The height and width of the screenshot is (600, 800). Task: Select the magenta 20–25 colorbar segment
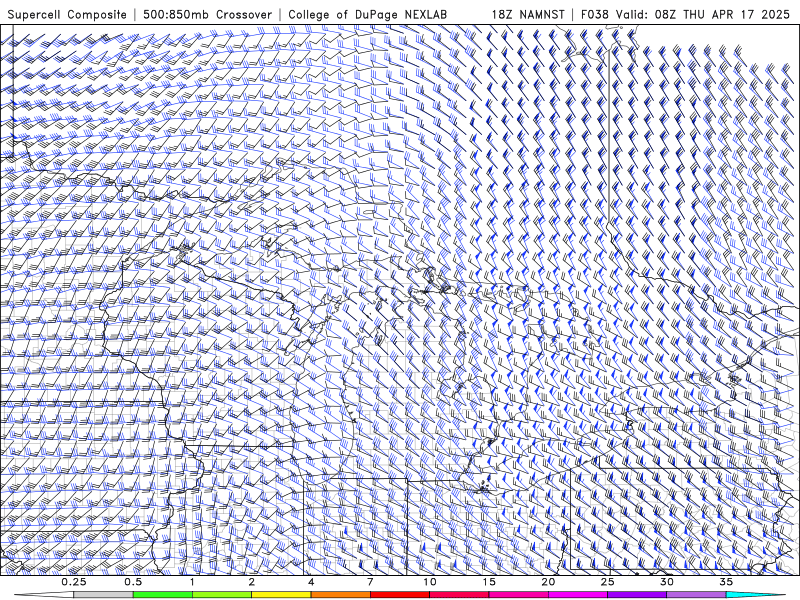pyautogui.click(x=578, y=595)
